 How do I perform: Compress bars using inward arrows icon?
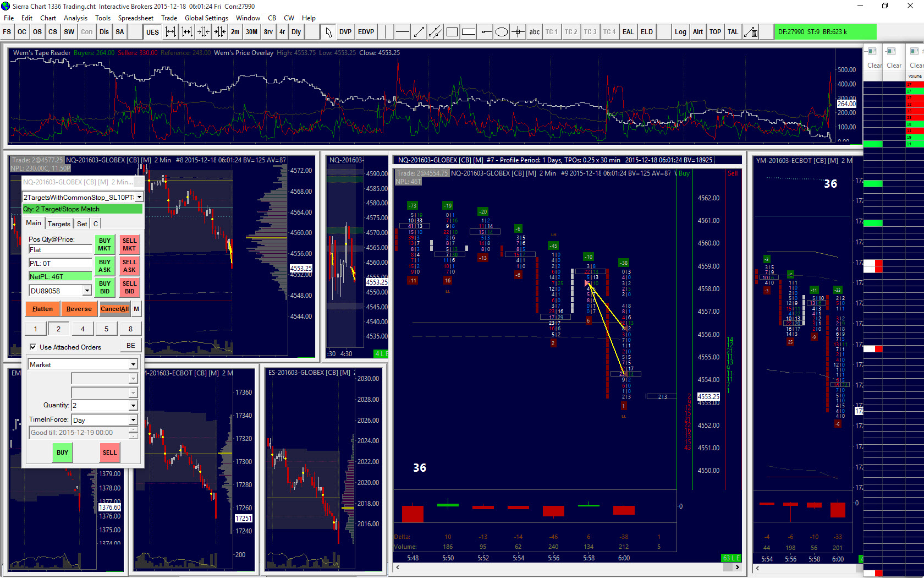click(x=204, y=32)
